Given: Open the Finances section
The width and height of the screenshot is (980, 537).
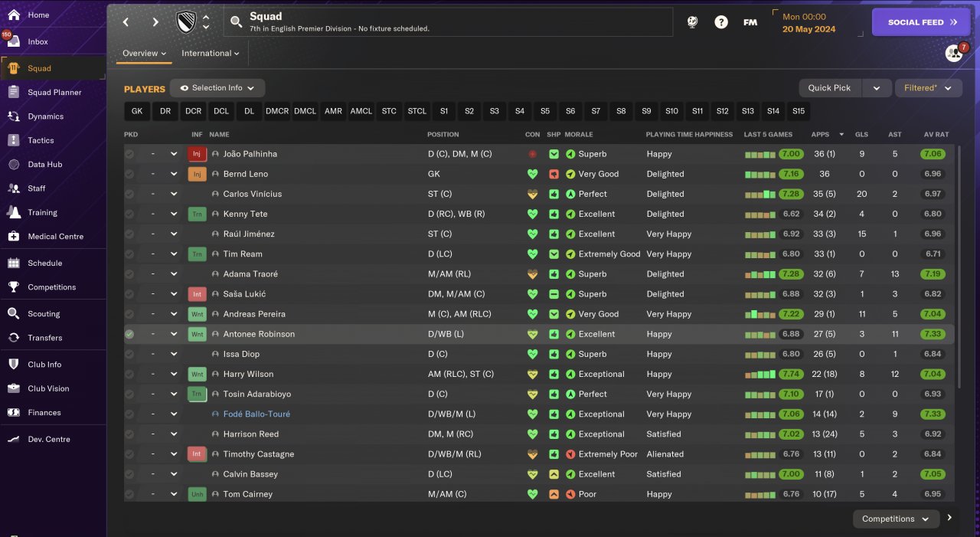Looking at the screenshot, I should [44, 413].
